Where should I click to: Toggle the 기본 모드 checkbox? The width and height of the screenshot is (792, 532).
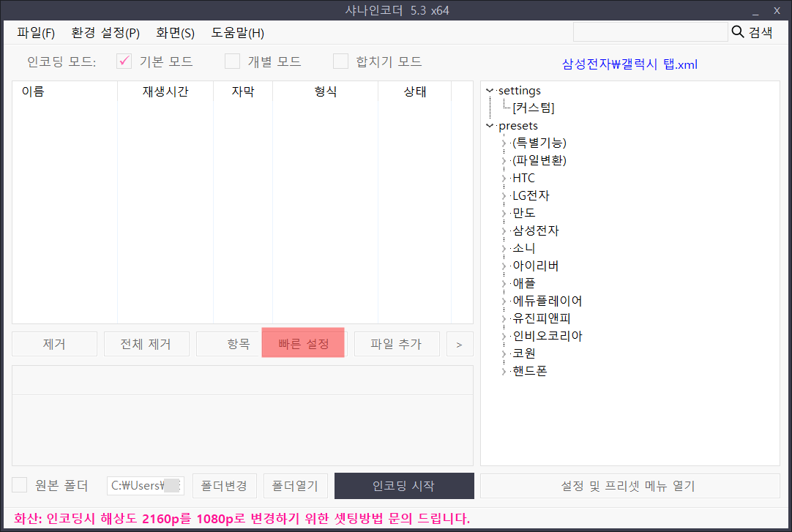(x=124, y=61)
